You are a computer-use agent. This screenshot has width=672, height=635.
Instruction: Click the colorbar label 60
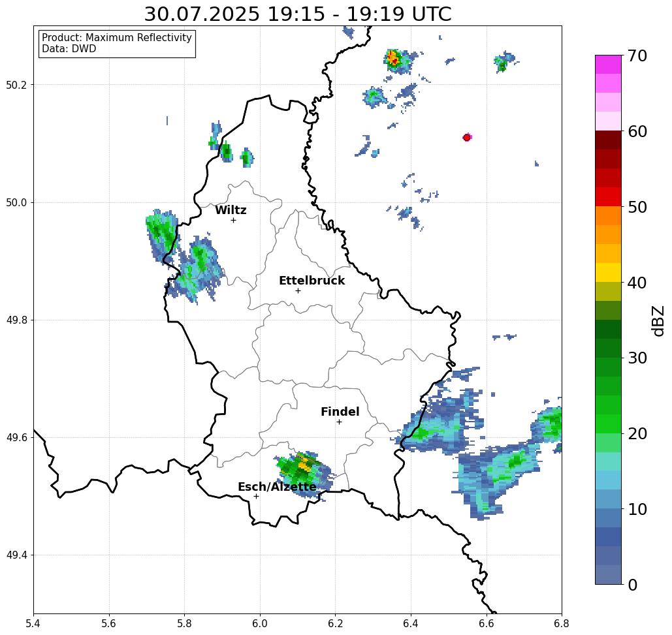click(x=637, y=131)
